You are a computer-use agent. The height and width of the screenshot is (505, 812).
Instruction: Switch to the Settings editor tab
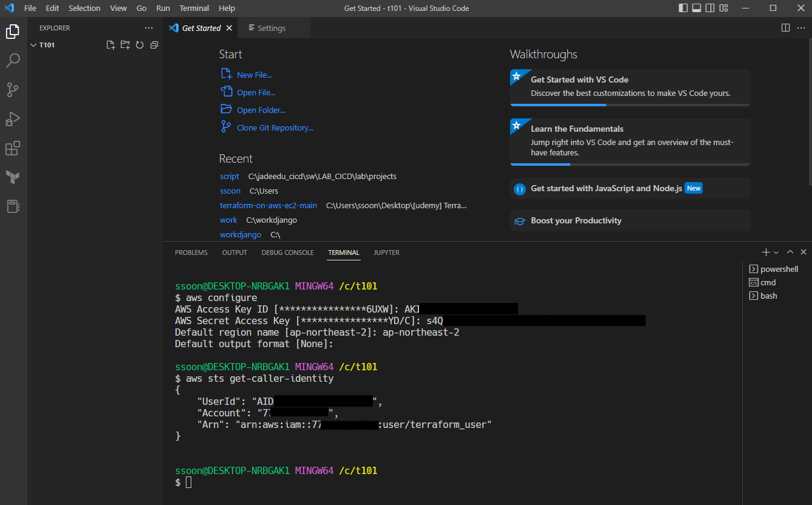point(274,28)
